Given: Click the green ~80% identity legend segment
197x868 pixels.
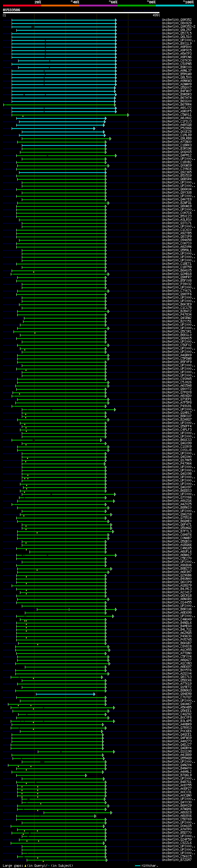Looking at the screenshot, I should point(137,6).
